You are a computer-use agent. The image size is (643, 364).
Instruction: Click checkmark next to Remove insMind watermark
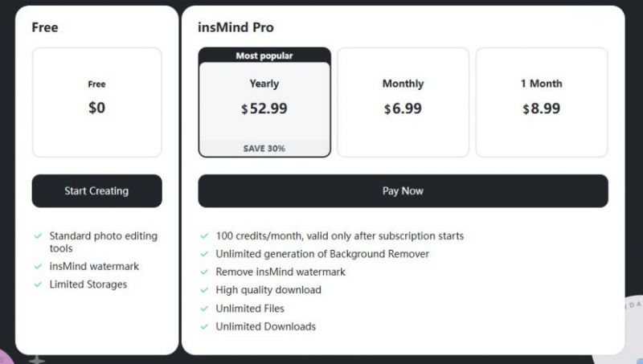tap(204, 272)
